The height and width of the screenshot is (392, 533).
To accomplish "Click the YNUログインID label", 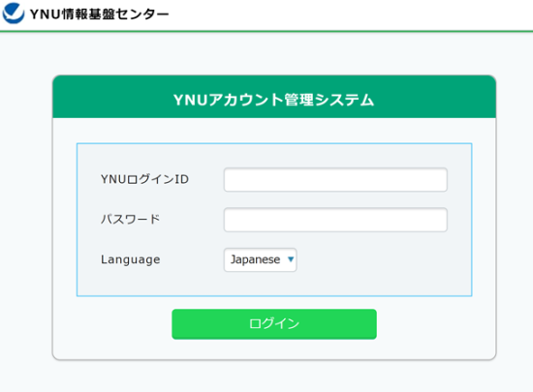I will (144, 179).
